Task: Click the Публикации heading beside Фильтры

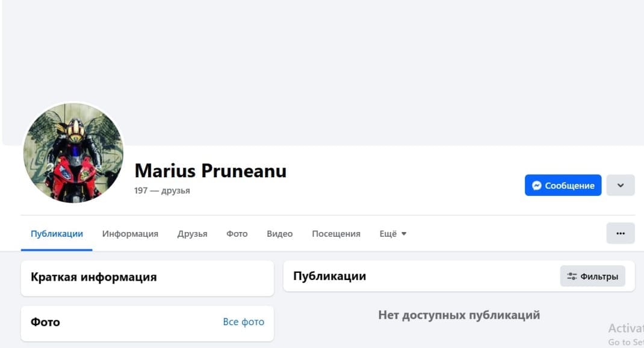Action: (x=329, y=276)
